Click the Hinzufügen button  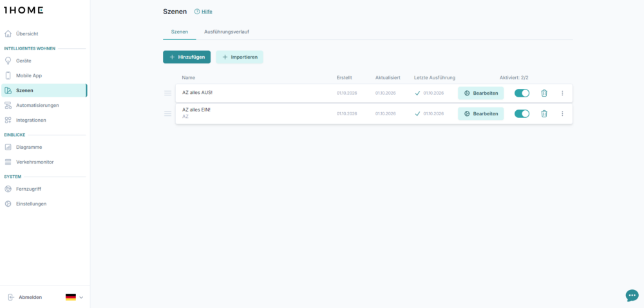(187, 57)
